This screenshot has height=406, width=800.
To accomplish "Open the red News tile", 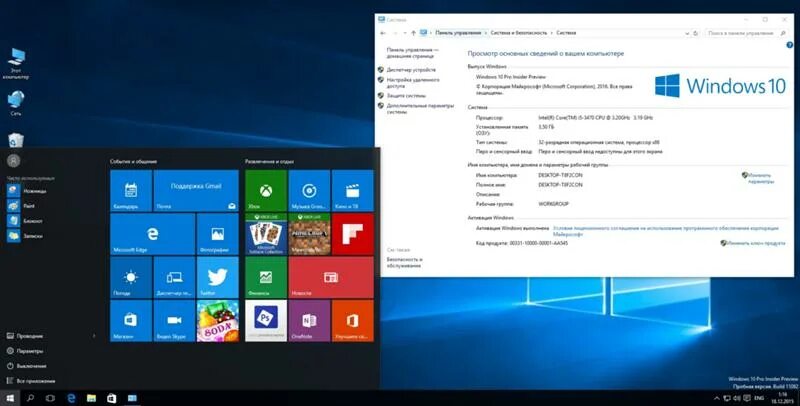I will pyautogui.click(x=331, y=277).
